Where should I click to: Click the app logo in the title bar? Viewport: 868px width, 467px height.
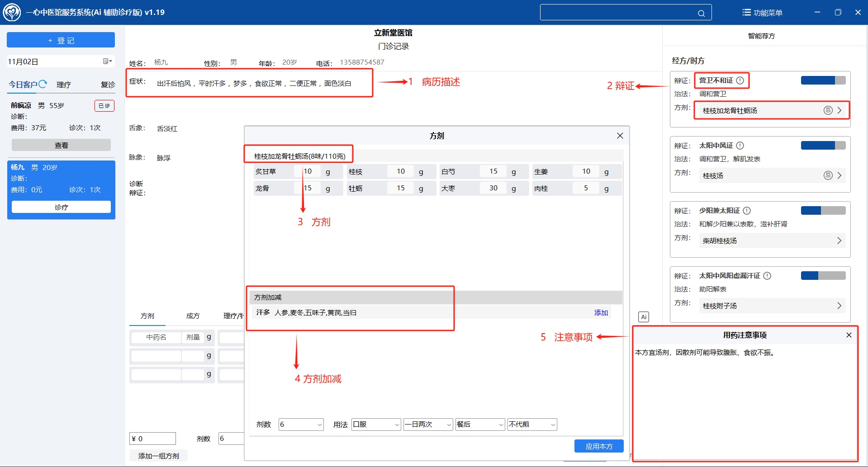[11, 12]
